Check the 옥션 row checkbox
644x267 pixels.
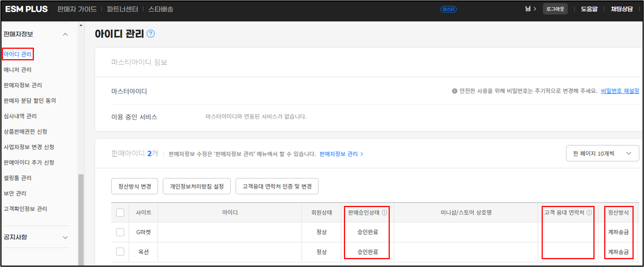point(120,252)
